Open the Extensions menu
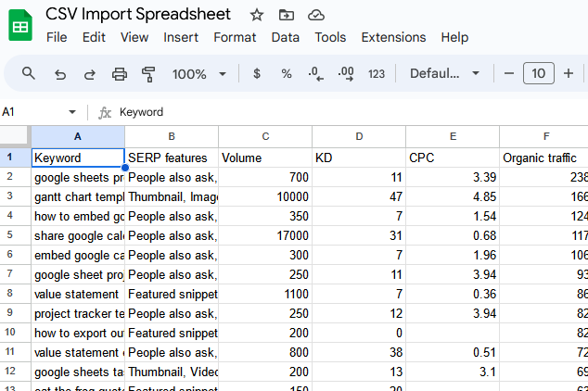Screen dimensions: 588x391 click(393, 37)
